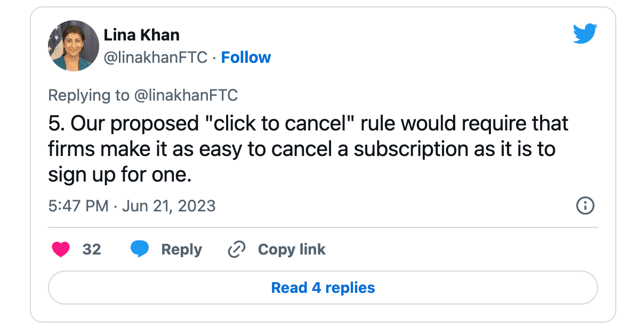The image size is (644, 328).
Task: Click @linakhanFTC in the Replying to line
Action: pyautogui.click(x=186, y=95)
